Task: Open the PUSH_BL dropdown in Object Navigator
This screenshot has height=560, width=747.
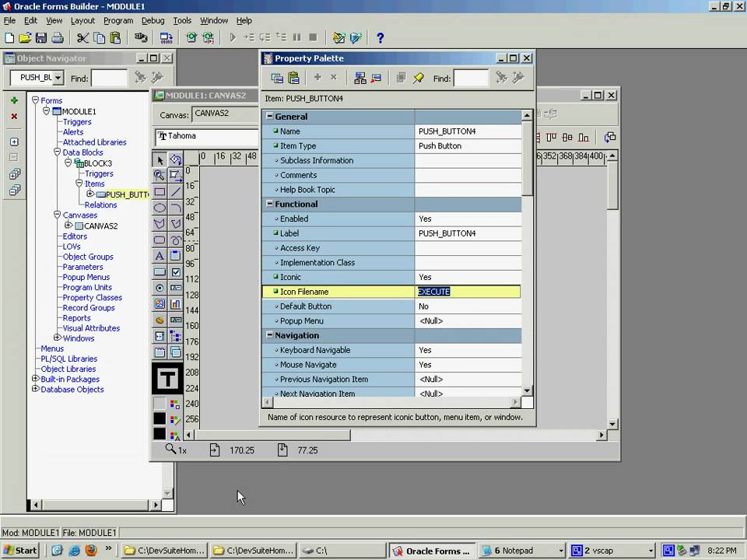Action: pos(58,78)
